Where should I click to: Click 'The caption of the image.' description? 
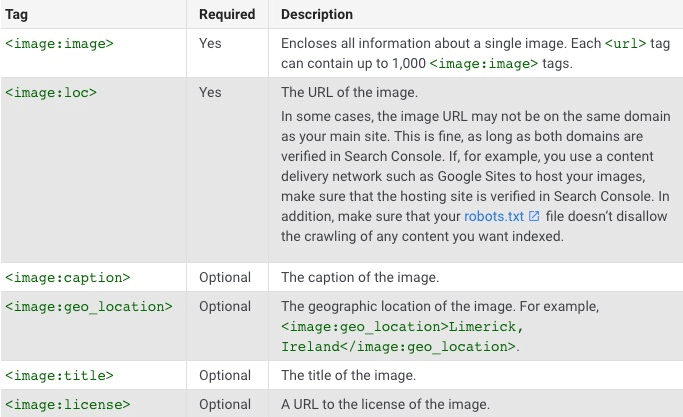click(360, 278)
